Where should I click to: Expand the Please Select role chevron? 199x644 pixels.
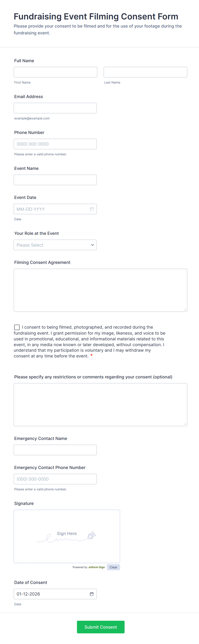[92, 245]
